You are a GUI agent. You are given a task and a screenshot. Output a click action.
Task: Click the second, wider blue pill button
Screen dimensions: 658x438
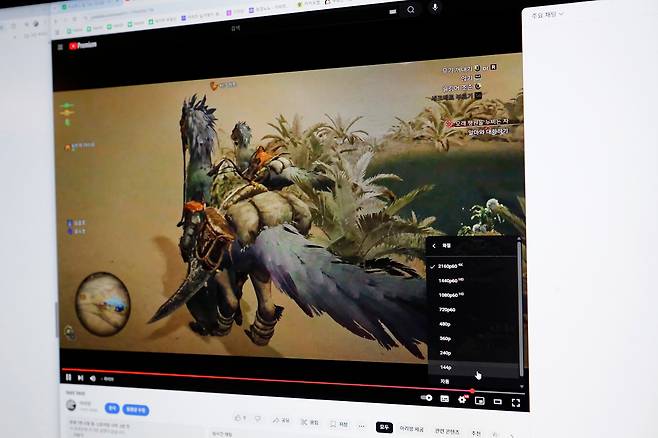136,409
